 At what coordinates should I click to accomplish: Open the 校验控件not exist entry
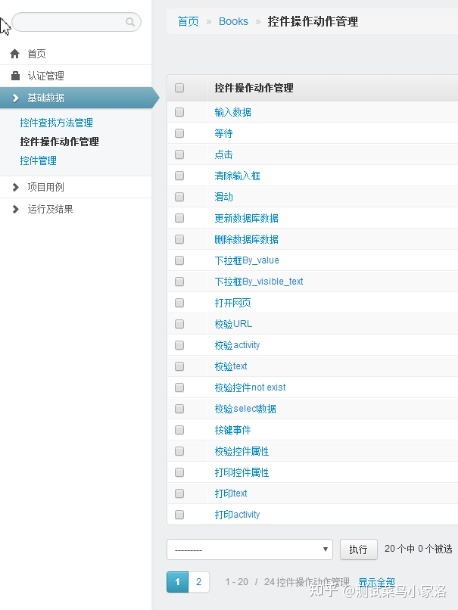pos(250,387)
